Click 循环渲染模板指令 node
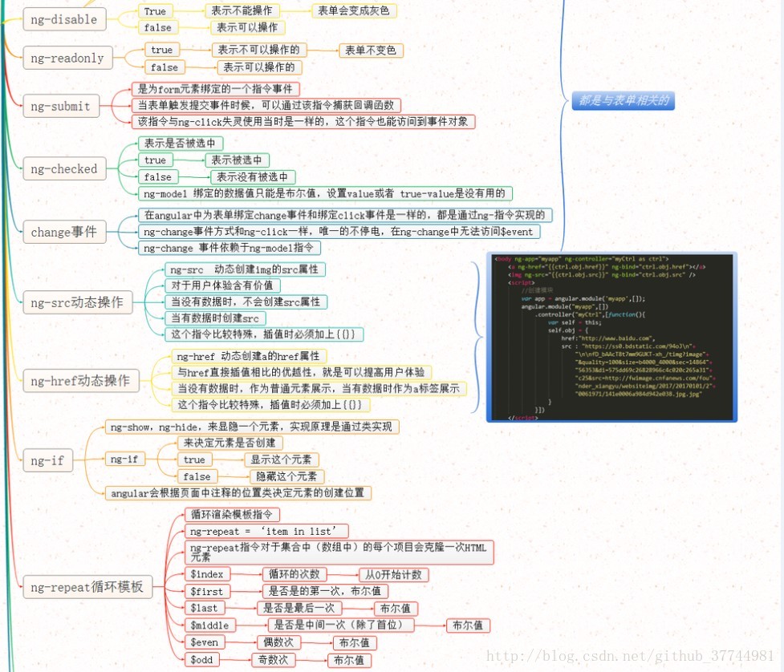Image resolution: width=784 pixels, height=672 pixels. point(232,514)
